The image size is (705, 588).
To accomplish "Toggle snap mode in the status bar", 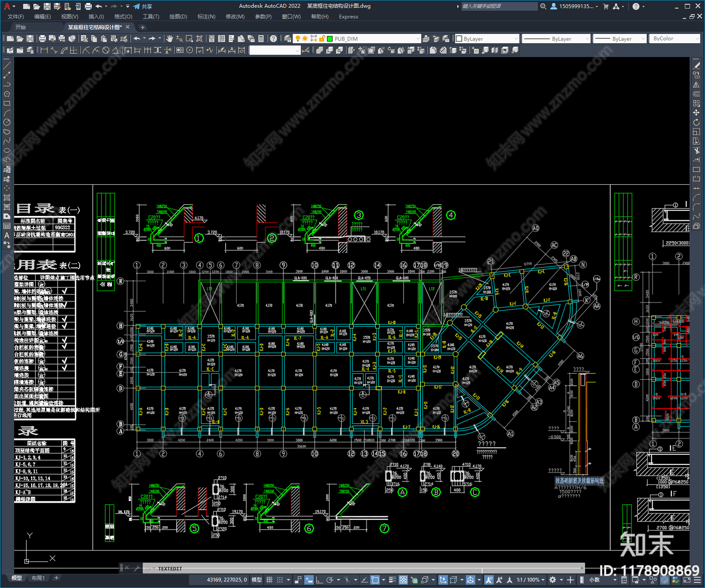I will (x=280, y=580).
